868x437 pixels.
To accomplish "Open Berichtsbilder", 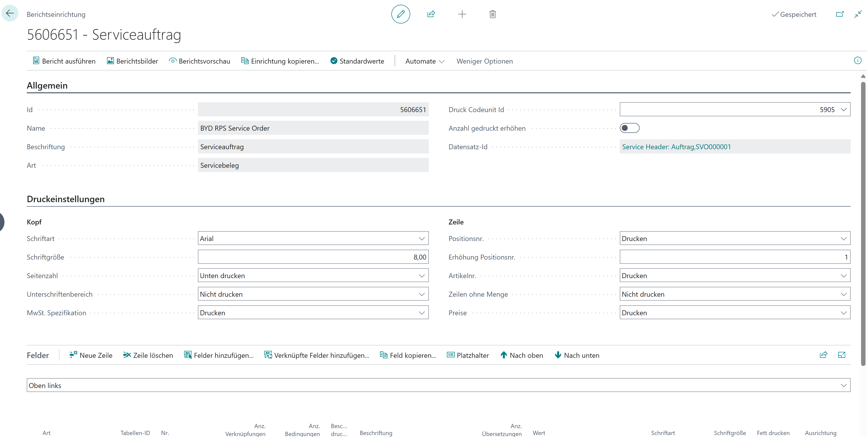I will [132, 61].
